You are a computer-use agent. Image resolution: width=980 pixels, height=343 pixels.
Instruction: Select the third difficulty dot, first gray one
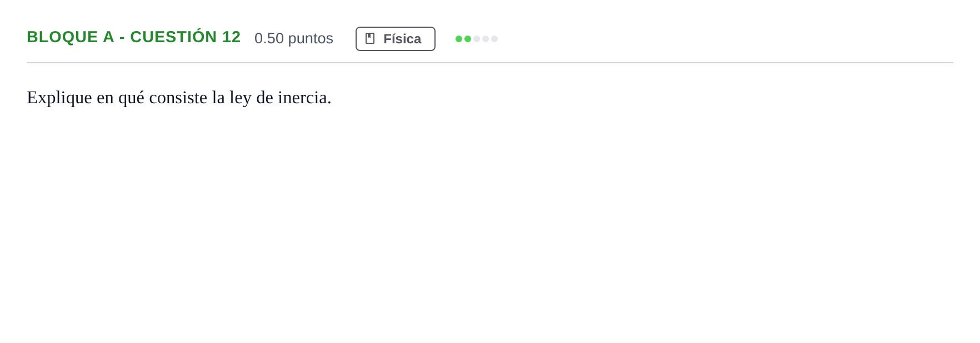point(477,39)
